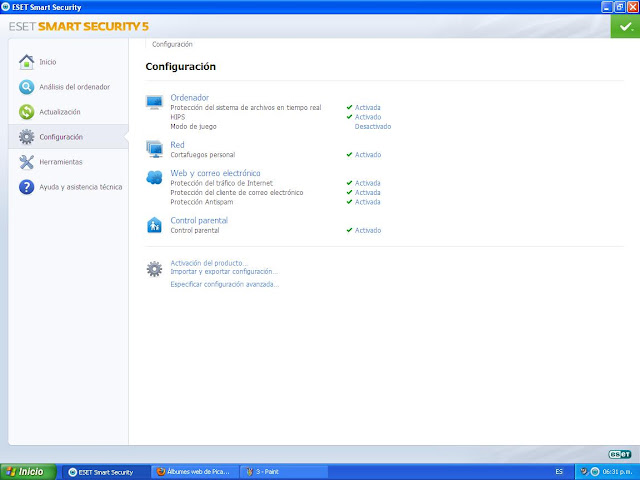The width and height of the screenshot is (640, 480).
Task: Click the Configuración breadcrumb text
Action: (x=172, y=44)
